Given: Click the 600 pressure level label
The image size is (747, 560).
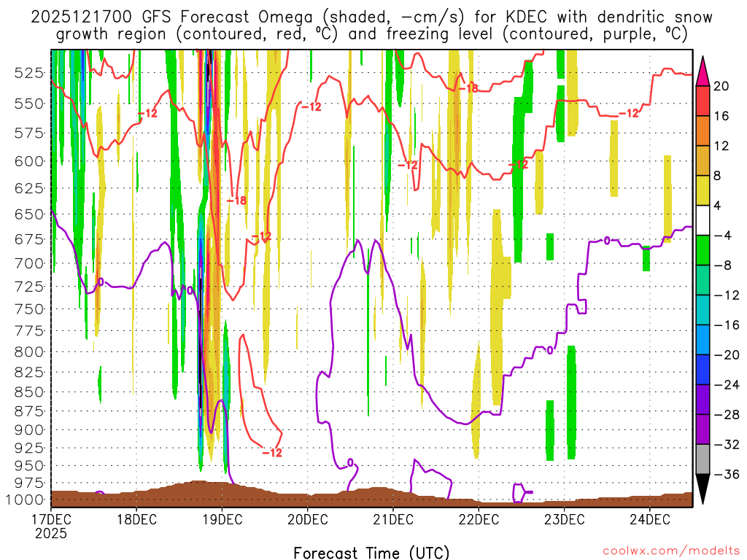Looking at the screenshot, I should pos(28,161).
